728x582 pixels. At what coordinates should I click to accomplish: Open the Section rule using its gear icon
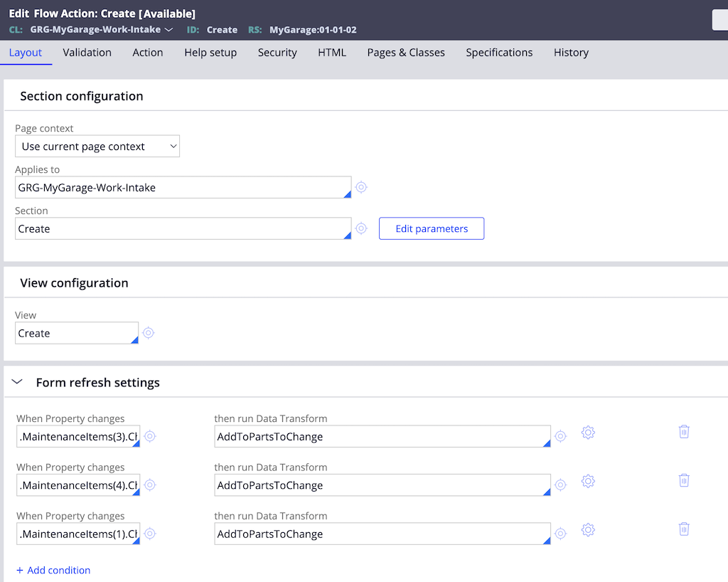(x=361, y=228)
